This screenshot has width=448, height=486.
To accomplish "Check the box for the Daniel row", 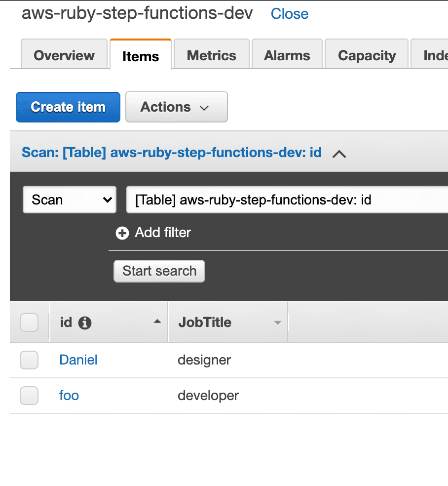I will click(29, 360).
